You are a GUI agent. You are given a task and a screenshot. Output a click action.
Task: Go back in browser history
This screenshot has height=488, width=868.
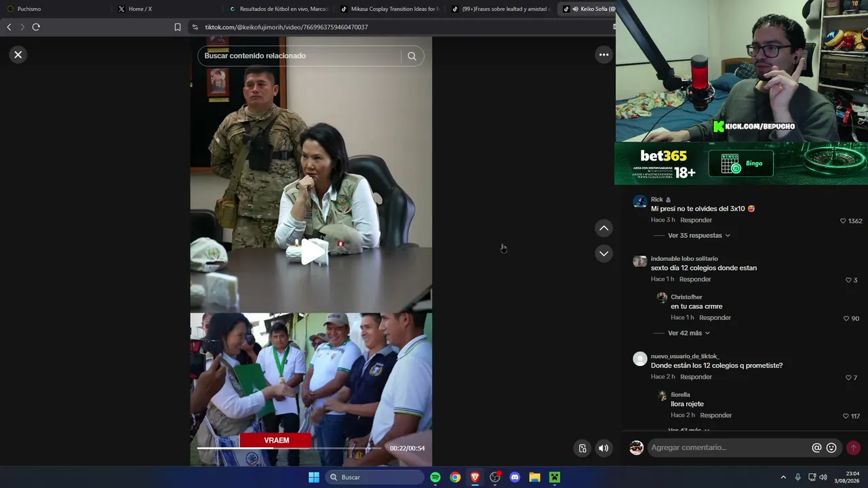[x=9, y=27]
